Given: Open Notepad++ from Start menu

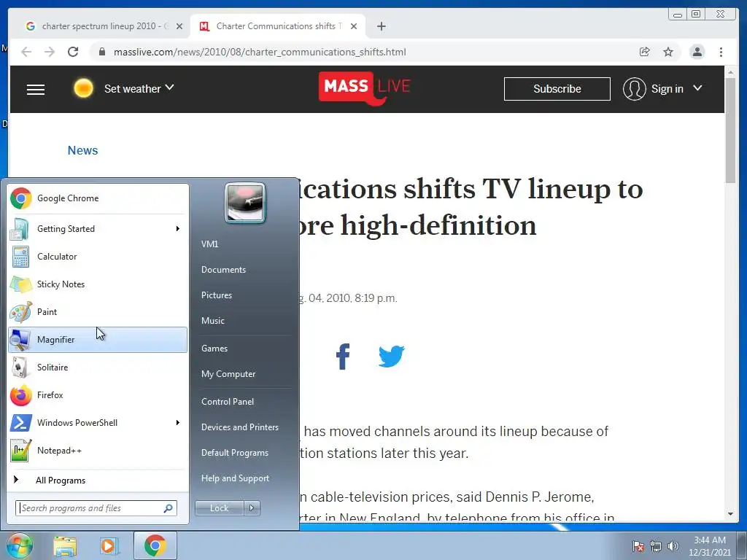Looking at the screenshot, I should click(x=98, y=451).
